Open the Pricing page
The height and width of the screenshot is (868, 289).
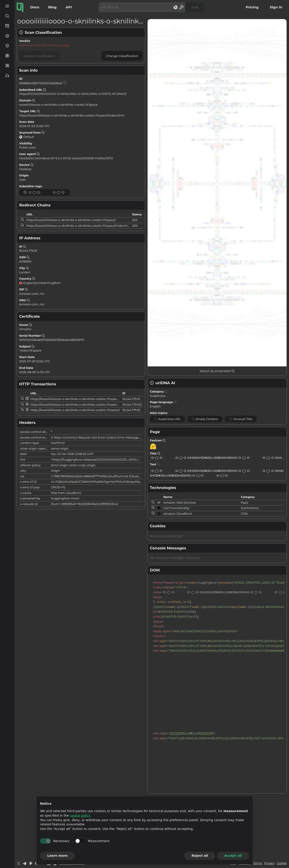pos(252,7)
